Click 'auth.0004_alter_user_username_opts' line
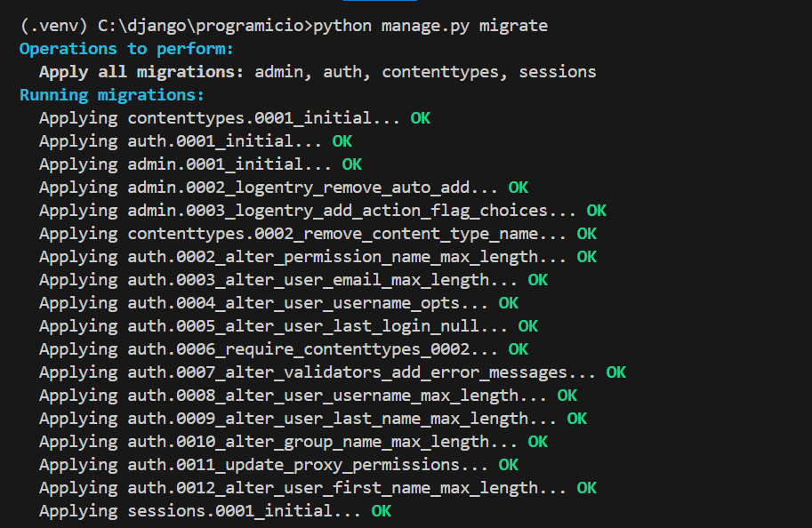 coord(278,303)
